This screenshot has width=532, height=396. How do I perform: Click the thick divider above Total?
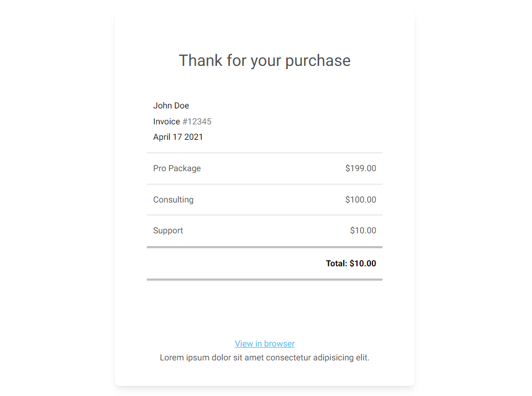pos(264,247)
